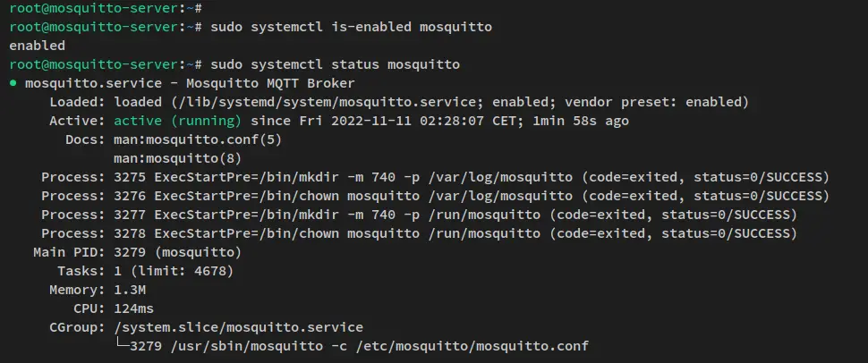Click the tree branch symbol before 3279
The height and width of the screenshot is (363, 868).
click(122, 346)
